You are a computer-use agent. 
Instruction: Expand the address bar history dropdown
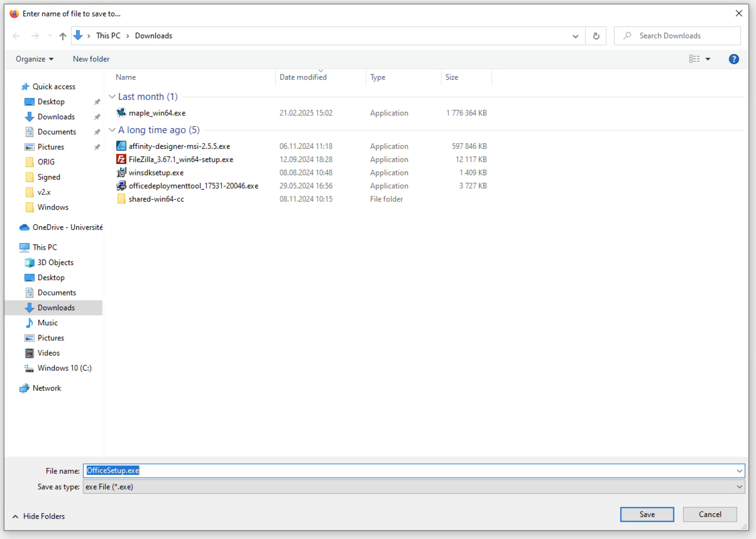coord(575,36)
